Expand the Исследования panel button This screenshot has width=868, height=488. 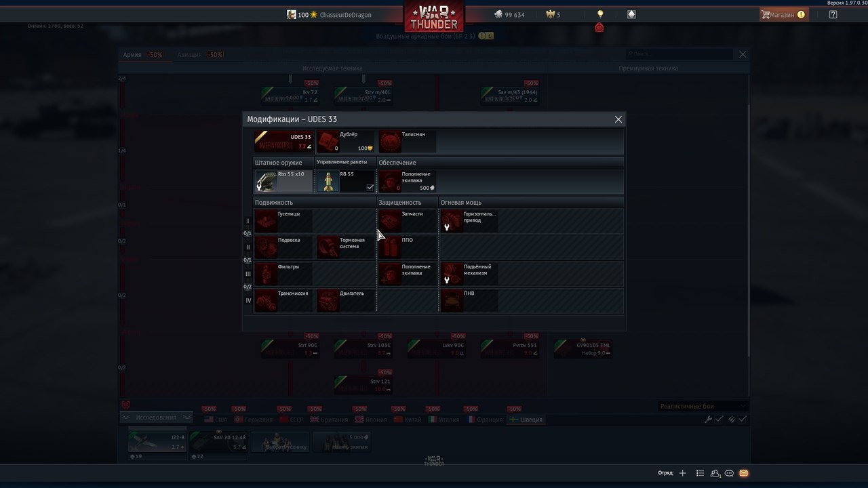157,418
